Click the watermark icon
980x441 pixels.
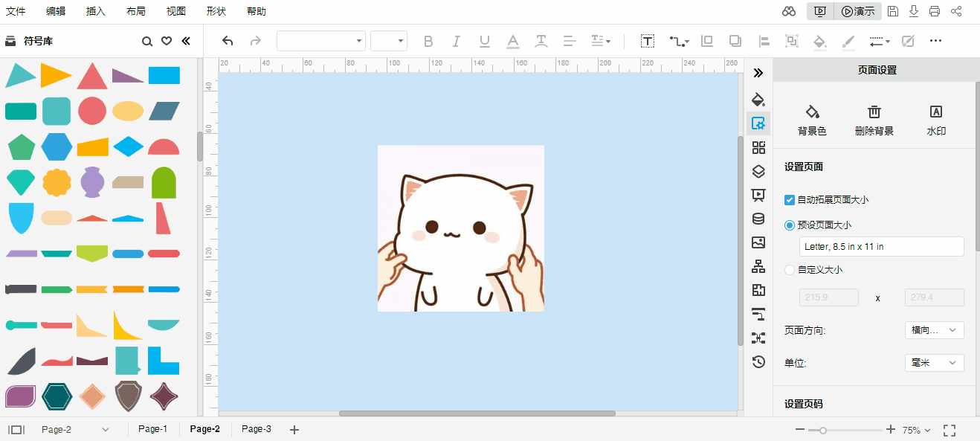click(936, 112)
